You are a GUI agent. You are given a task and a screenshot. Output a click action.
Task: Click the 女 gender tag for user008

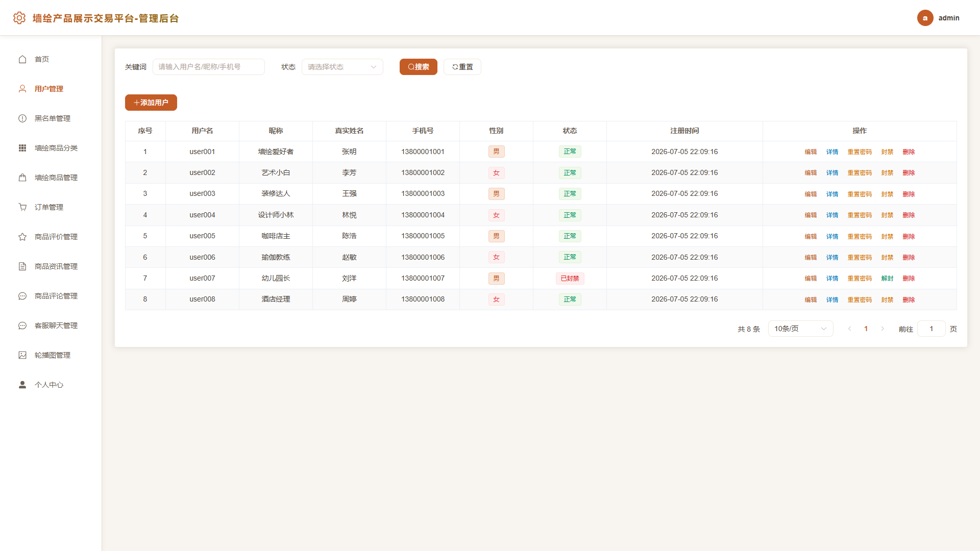(x=496, y=299)
